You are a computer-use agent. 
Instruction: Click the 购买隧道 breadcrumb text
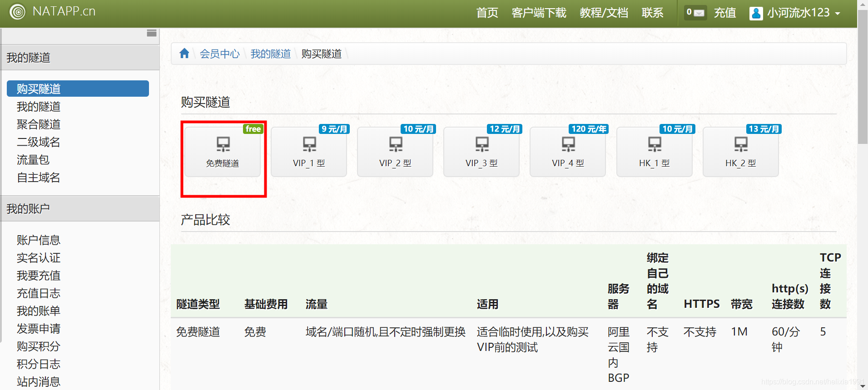click(x=322, y=54)
